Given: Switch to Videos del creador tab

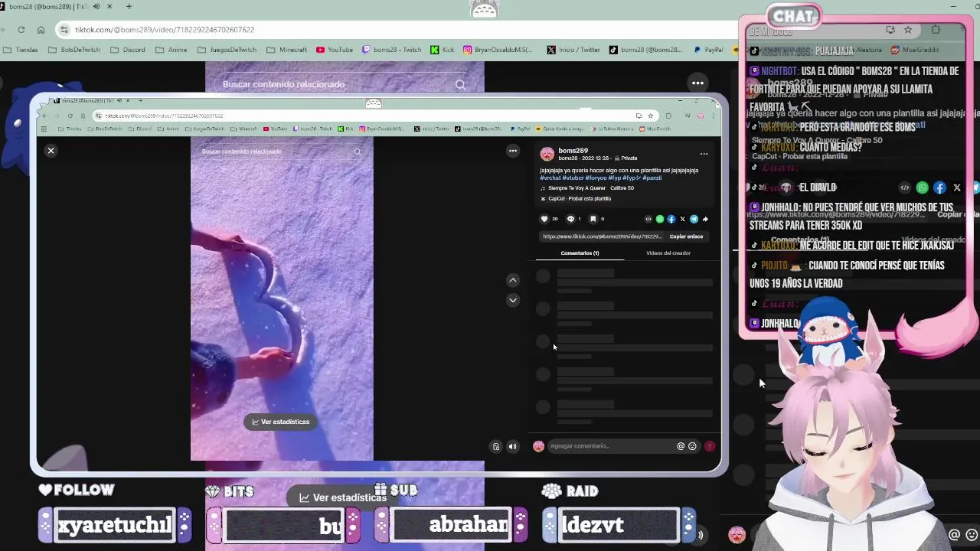Looking at the screenshot, I should [668, 253].
